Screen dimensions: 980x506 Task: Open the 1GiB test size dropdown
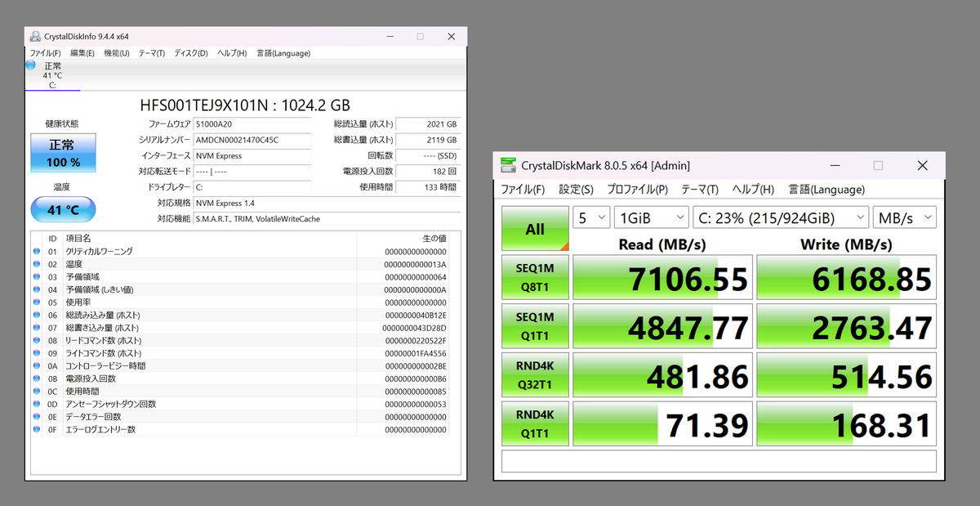pos(651,217)
